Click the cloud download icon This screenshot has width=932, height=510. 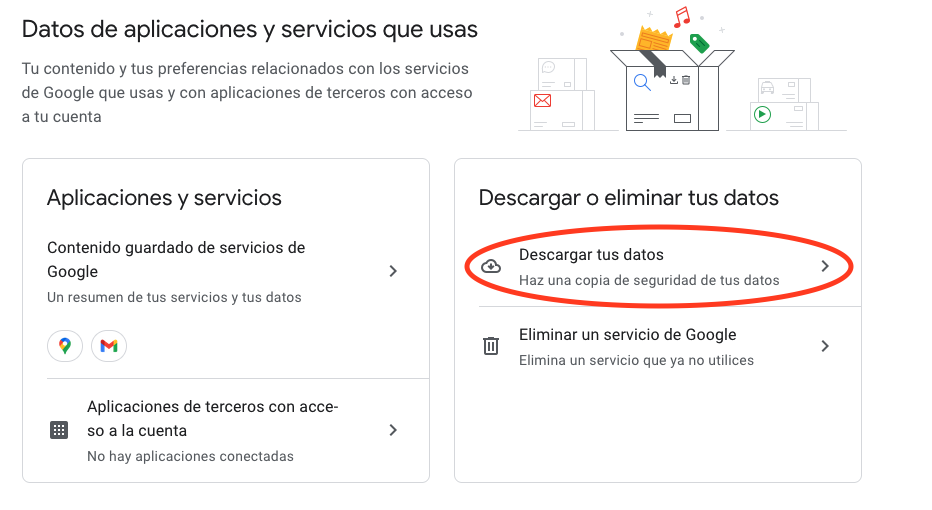pyautogui.click(x=491, y=266)
